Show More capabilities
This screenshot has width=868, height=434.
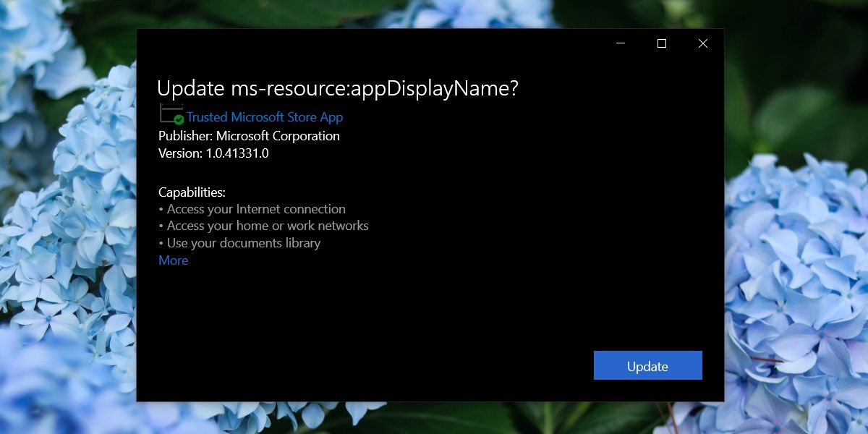[x=174, y=260]
